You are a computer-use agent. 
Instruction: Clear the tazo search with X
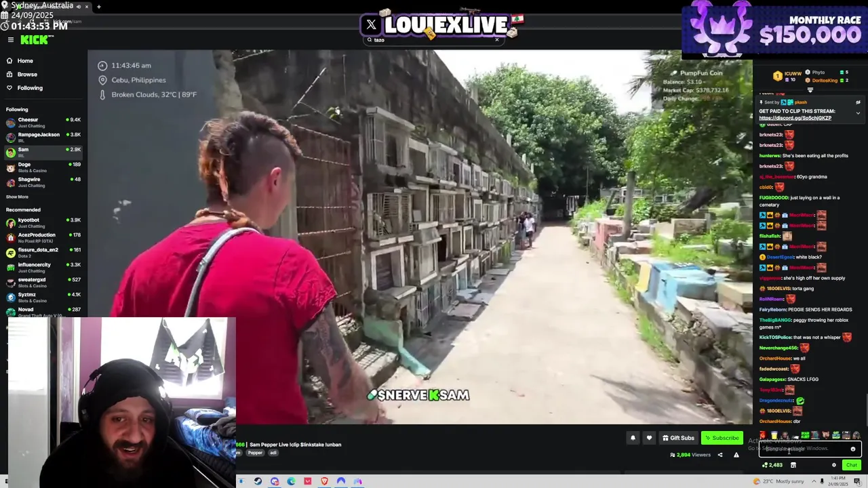coord(496,40)
